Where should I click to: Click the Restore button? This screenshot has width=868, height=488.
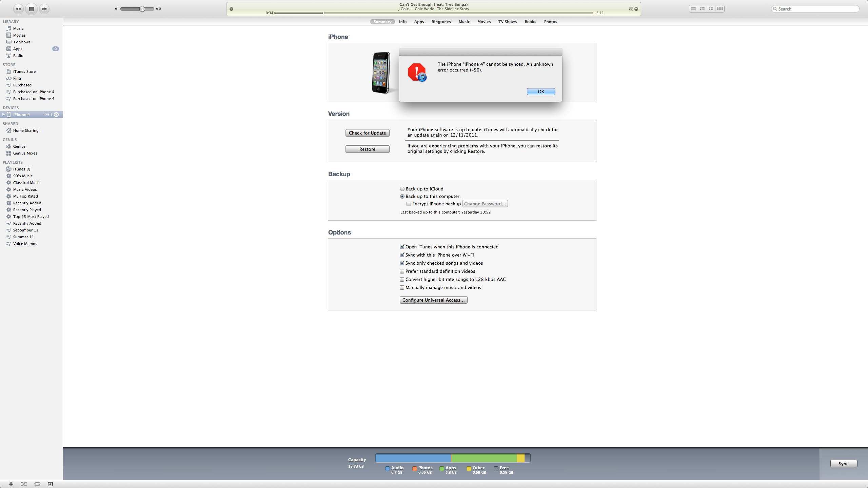(x=367, y=149)
